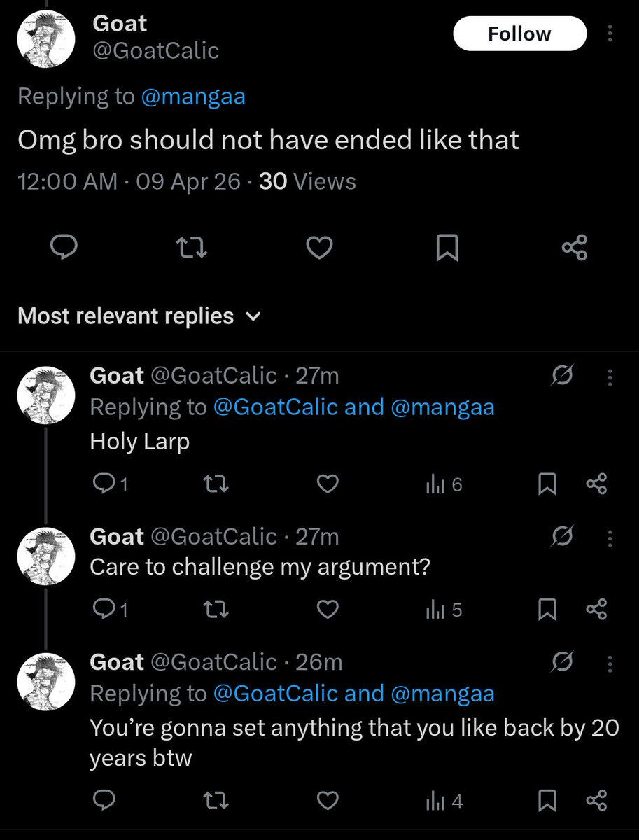
Task: Share the '20 years btw' reply
Action: 596,800
